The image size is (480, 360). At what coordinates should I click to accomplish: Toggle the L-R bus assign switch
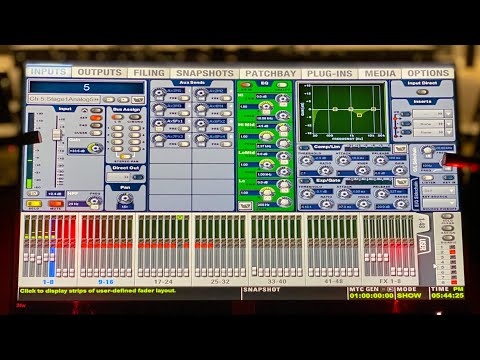click(x=117, y=117)
